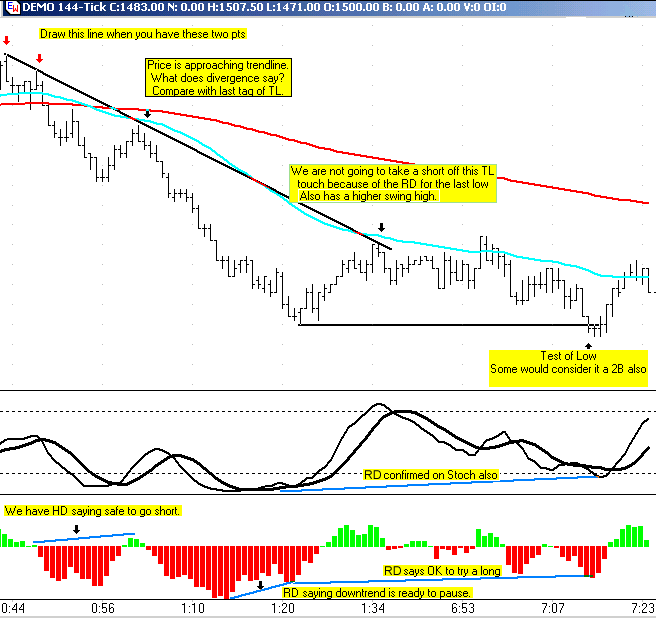This screenshot has width=656, height=618.
Task: Select 'RD saying downtrend is ready to pause' label
Action: tap(376, 593)
